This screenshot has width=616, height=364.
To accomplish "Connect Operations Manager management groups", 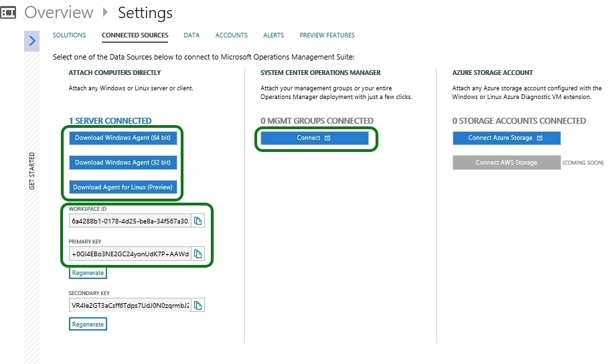I will click(314, 138).
